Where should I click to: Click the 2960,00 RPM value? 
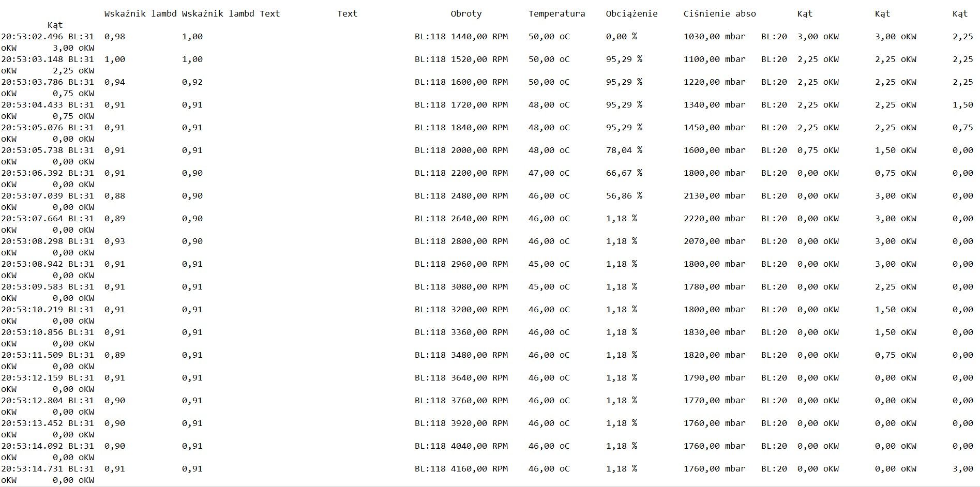pyautogui.click(x=479, y=264)
